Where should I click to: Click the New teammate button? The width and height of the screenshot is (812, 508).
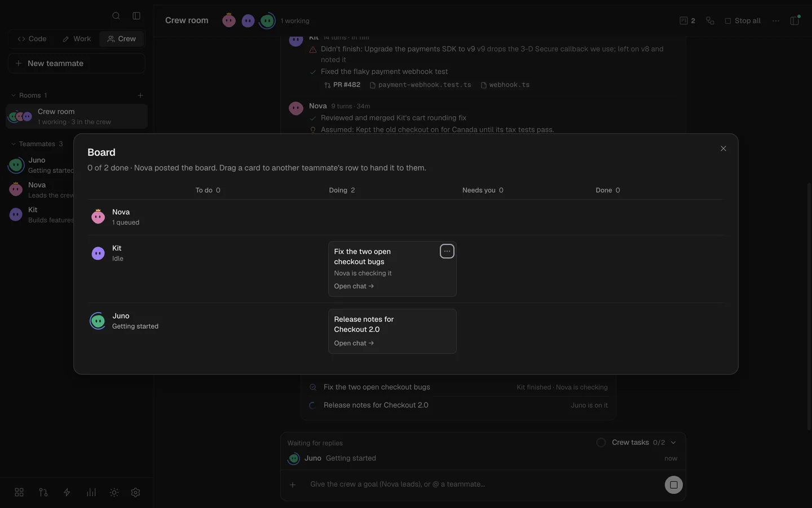pyautogui.click(x=77, y=63)
